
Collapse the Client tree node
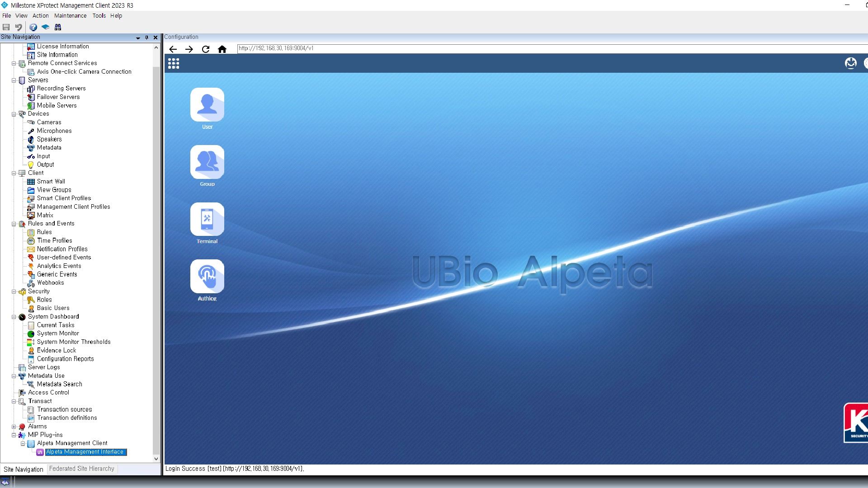click(14, 173)
